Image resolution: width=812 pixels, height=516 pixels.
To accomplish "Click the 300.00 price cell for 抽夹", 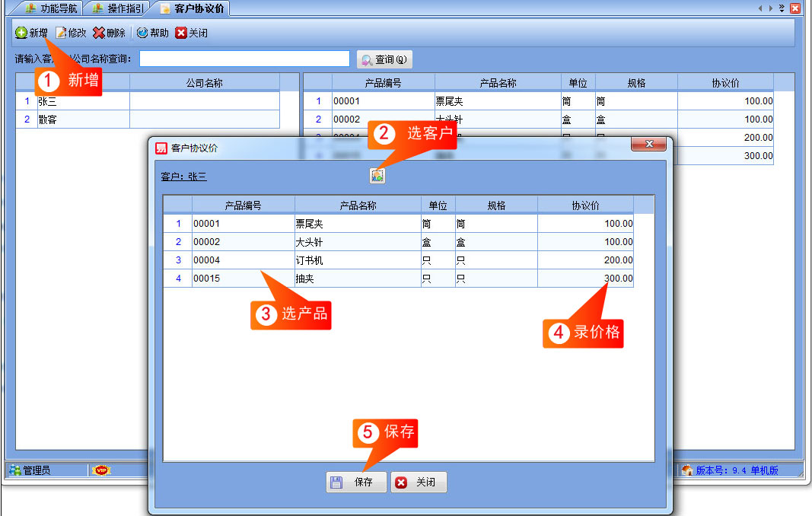I will click(x=586, y=279).
